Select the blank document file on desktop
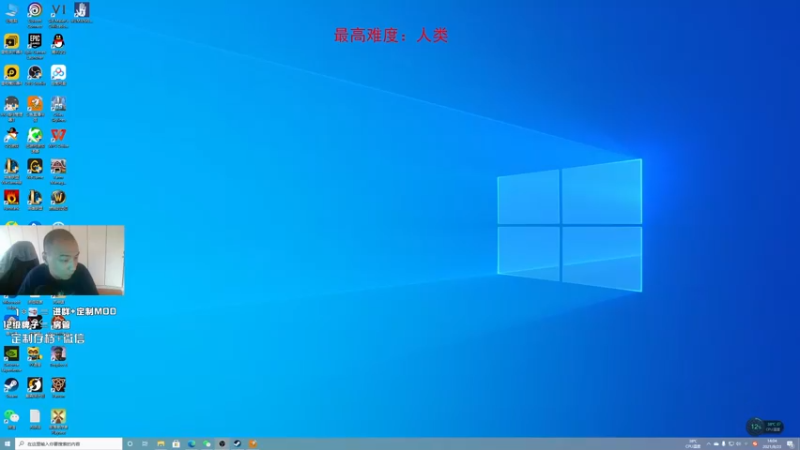 pyautogui.click(x=35, y=418)
